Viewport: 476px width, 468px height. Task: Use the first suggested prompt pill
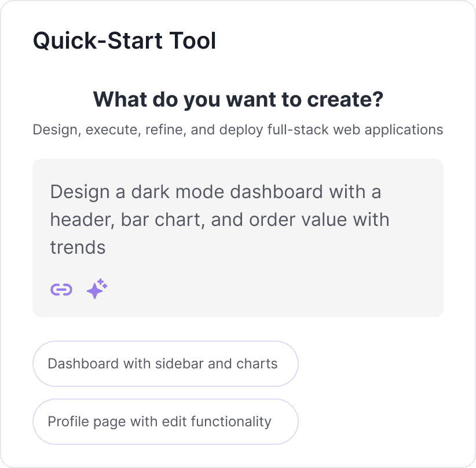[166, 364]
